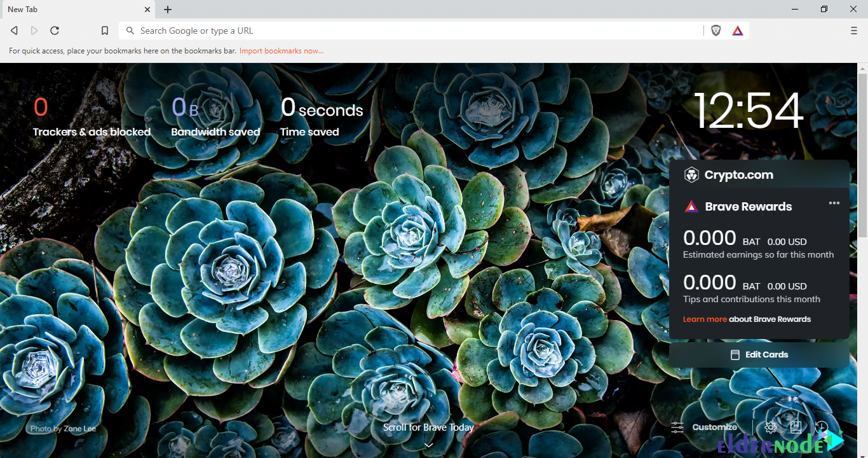The width and height of the screenshot is (868, 458).
Task: Click the Edit Cards button
Action: click(x=759, y=354)
